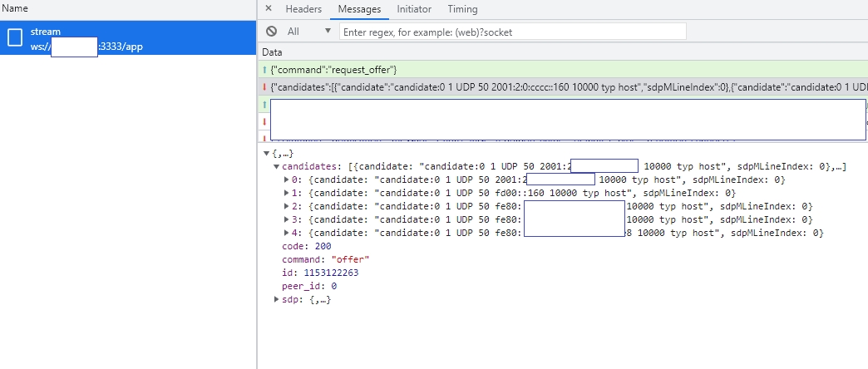
Task: Expand the sdp object node
Action: click(277, 300)
